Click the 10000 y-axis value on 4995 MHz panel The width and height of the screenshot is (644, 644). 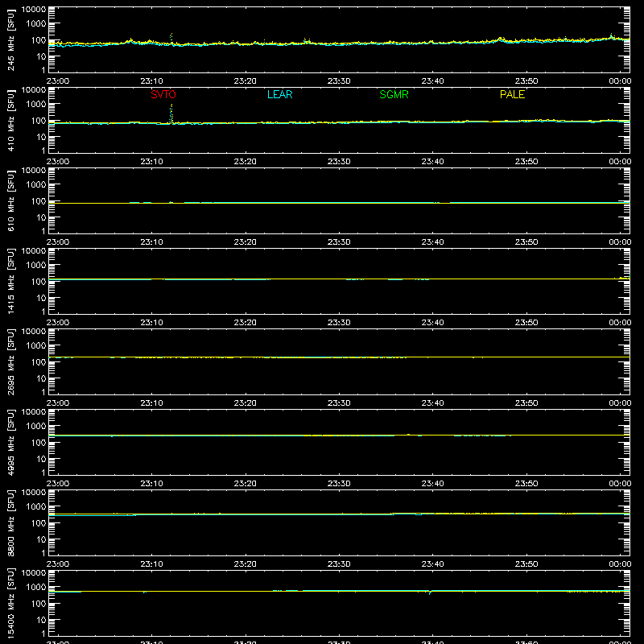coord(34,412)
